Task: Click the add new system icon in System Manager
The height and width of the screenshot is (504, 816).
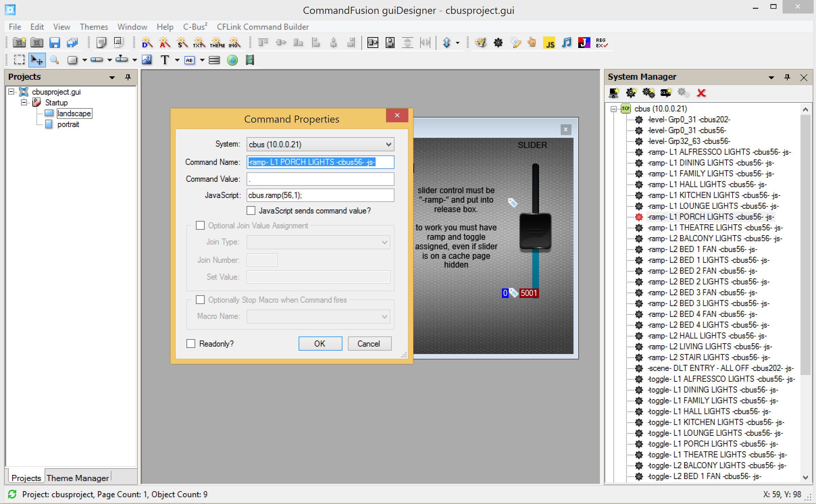Action: (x=613, y=93)
